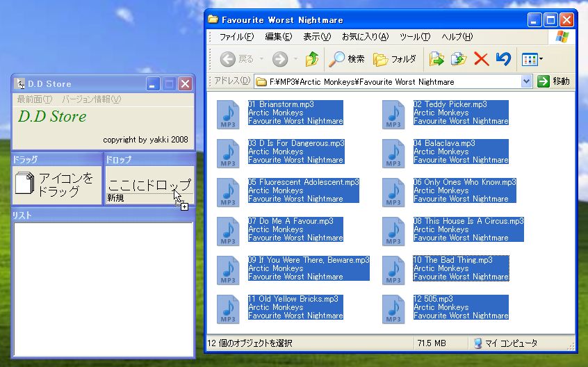Click MP3 icon of 02 Teddy Picker.mp3
Viewport: 588px width, 367px height.
coord(393,115)
